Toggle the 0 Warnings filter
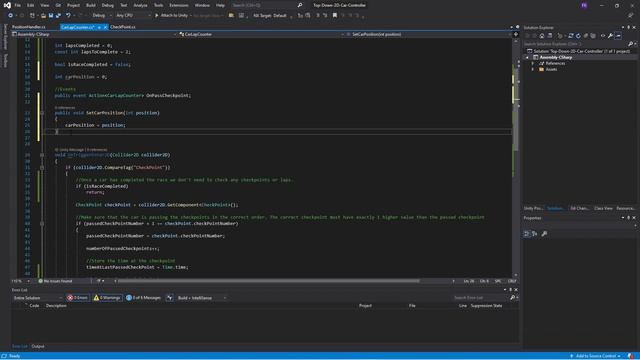The height and width of the screenshot is (360, 640). [x=107, y=298]
